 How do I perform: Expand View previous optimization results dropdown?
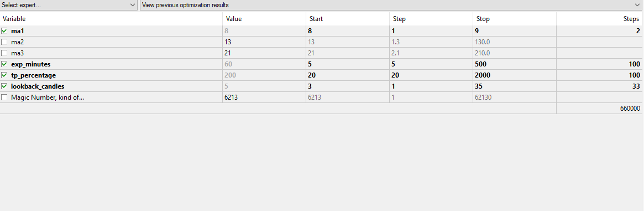pos(392,5)
